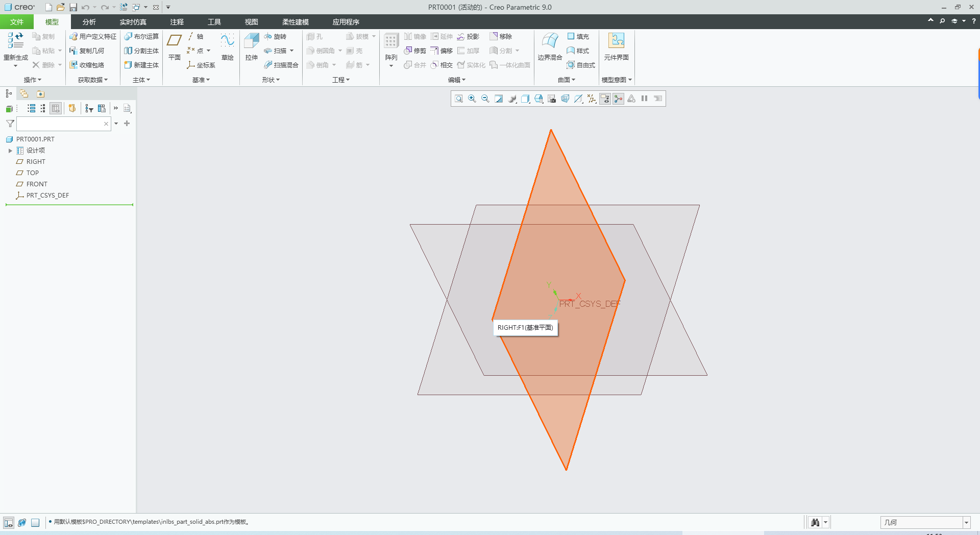Expand the 设计项 node in model tree
The image size is (980, 535).
[x=10, y=150]
